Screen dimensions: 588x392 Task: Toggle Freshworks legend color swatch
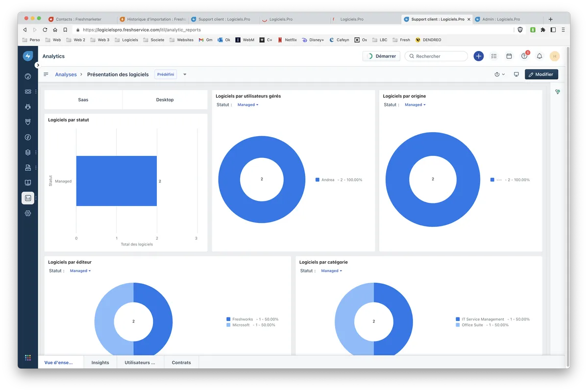(x=228, y=319)
